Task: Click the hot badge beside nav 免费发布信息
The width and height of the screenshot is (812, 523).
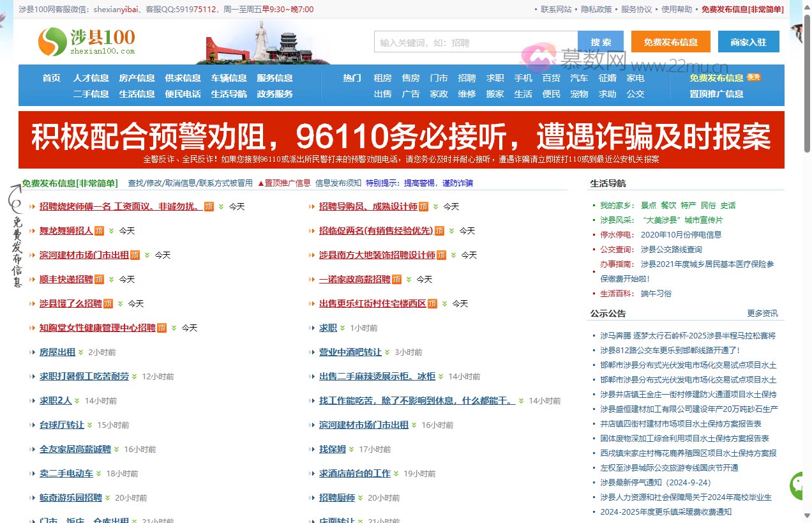Action: pyautogui.click(x=753, y=77)
